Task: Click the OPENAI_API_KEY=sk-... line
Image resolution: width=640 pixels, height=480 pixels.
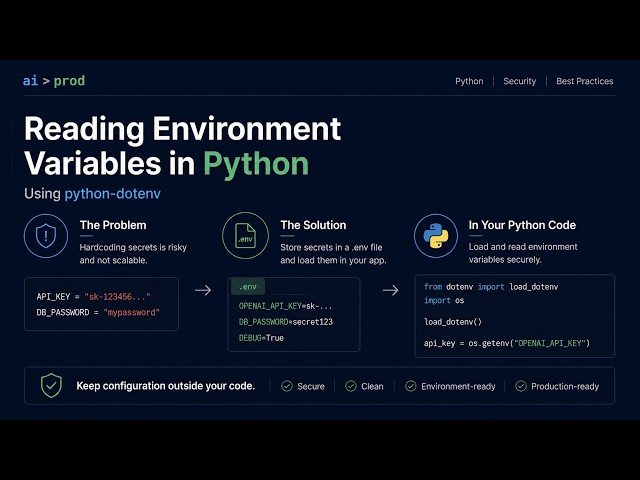Action: point(285,306)
